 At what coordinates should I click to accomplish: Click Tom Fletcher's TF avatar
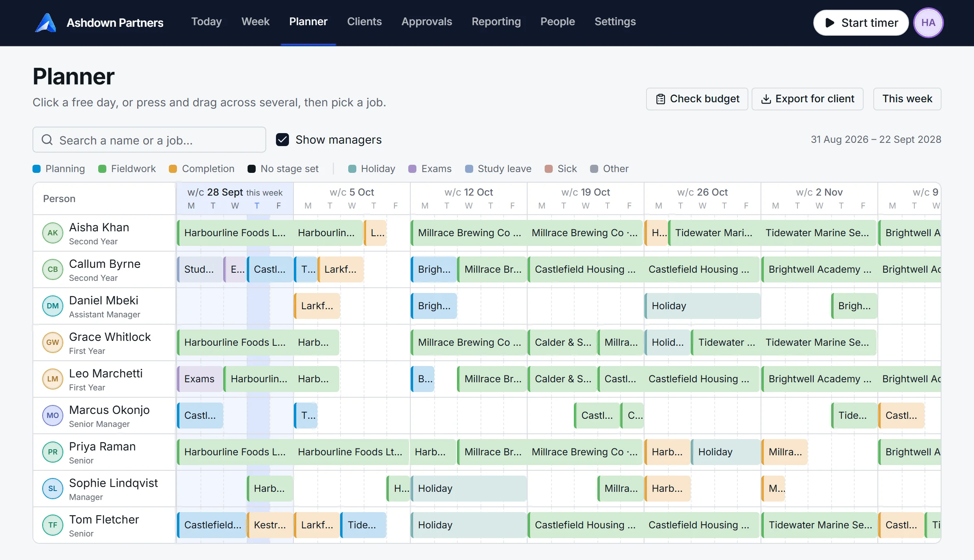tap(53, 525)
